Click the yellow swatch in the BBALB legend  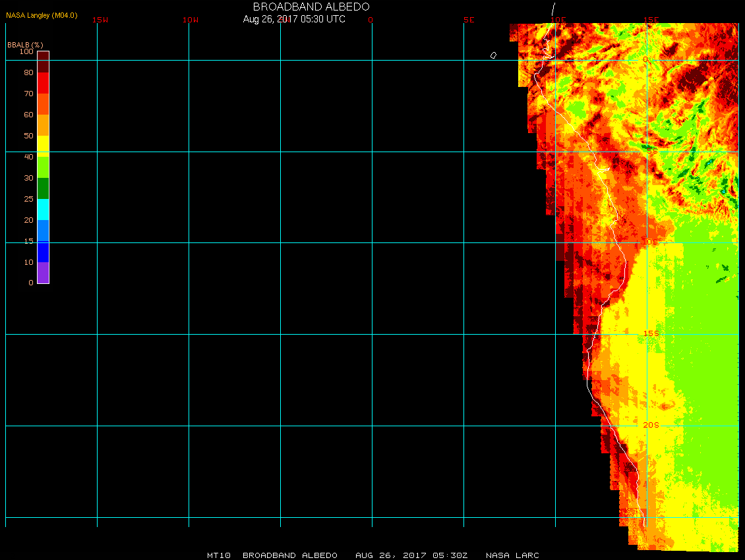(x=43, y=146)
